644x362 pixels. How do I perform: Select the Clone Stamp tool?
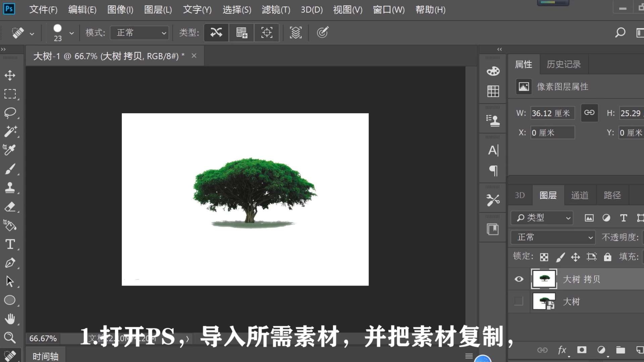tap(10, 188)
